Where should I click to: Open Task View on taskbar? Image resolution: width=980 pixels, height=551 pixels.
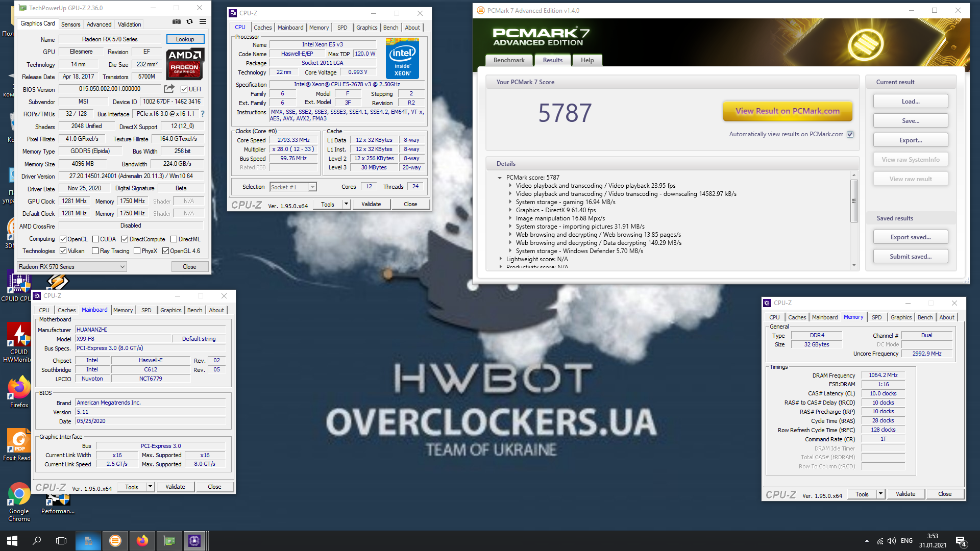pos(61,541)
